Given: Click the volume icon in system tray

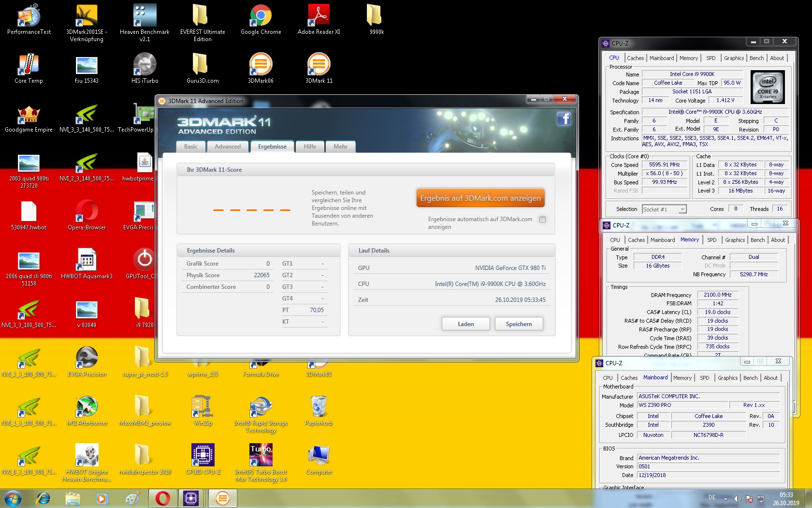Looking at the screenshot, I should (x=737, y=498).
